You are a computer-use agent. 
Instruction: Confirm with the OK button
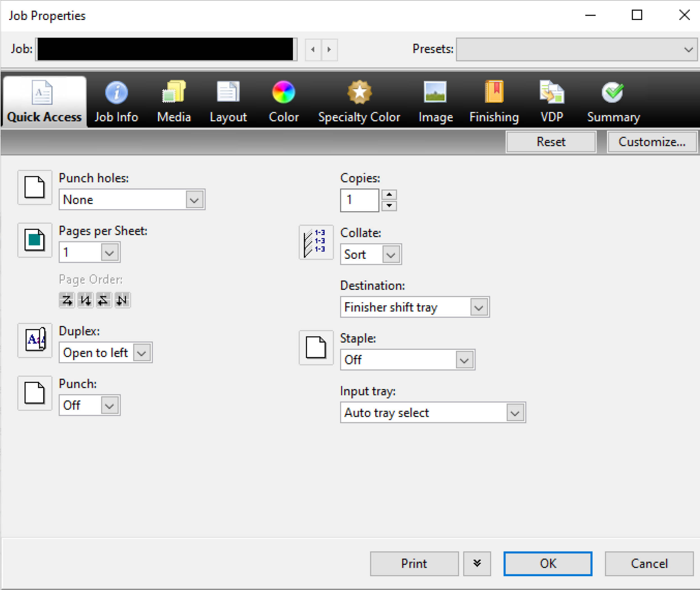[548, 564]
